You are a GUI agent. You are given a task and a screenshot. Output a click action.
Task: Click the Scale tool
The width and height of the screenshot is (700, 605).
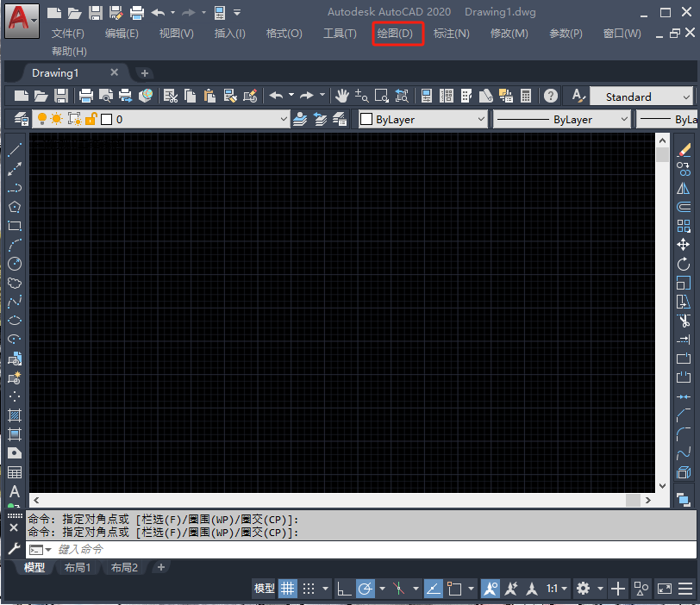pyautogui.click(x=684, y=283)
